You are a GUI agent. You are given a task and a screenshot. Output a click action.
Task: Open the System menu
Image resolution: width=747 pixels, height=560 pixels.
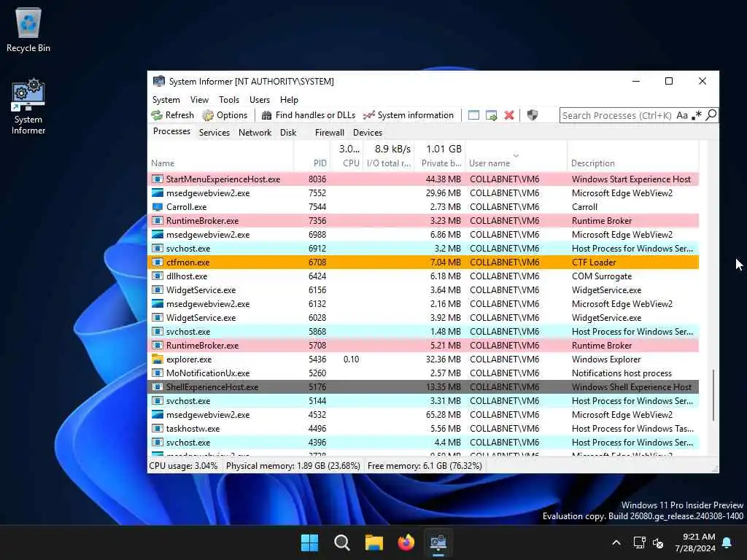[166, 100]
